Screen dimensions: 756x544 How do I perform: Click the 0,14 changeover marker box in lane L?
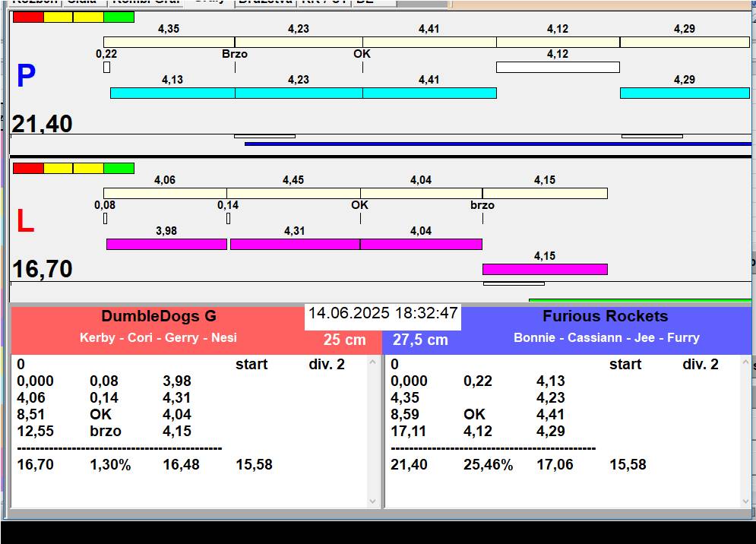pyautogui.click(x=228, y=219)
